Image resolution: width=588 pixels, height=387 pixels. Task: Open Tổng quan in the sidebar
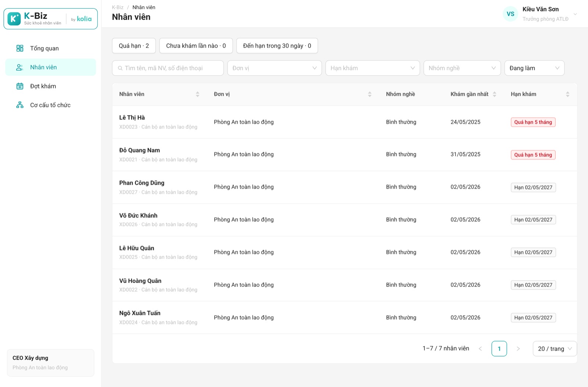[x=51, y=48]
